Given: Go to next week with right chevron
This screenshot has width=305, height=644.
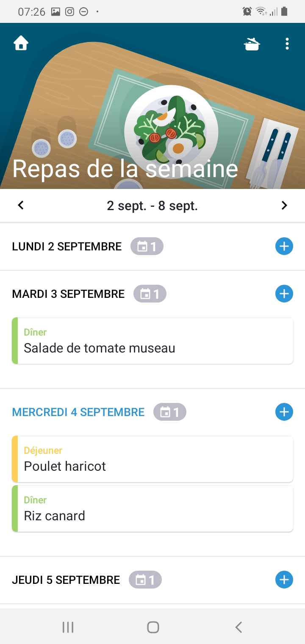Looking at the screenshot, I should click(284, 205).
